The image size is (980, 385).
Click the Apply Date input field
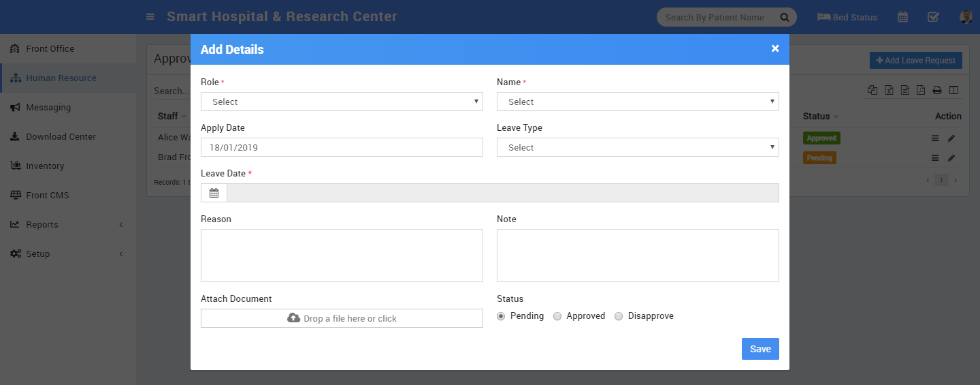click(x=342, y=147)
